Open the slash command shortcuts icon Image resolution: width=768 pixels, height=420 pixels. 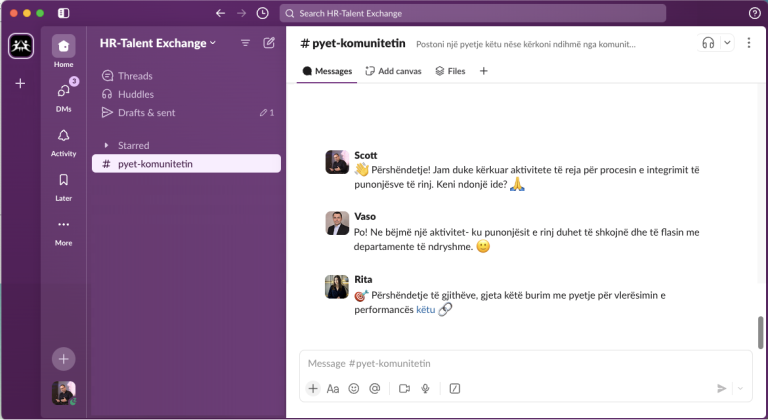[455, 388]
